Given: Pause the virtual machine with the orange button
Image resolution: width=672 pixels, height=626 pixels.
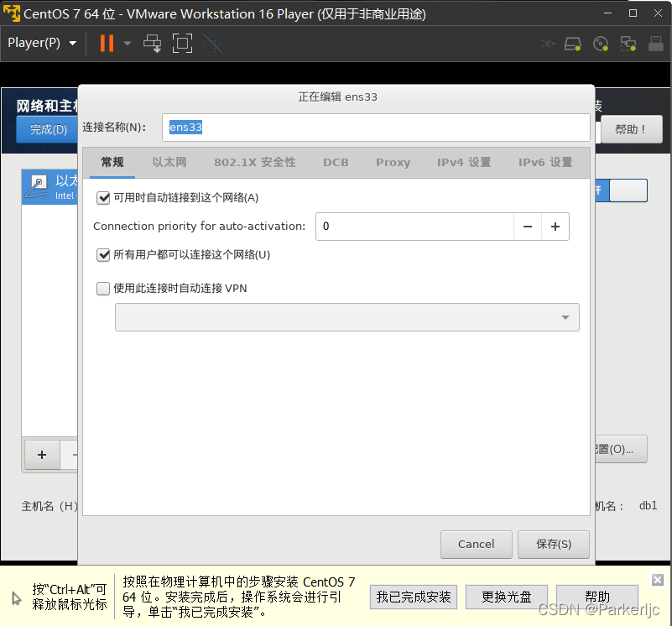Looking at the screenshot, I should point(107,44).
